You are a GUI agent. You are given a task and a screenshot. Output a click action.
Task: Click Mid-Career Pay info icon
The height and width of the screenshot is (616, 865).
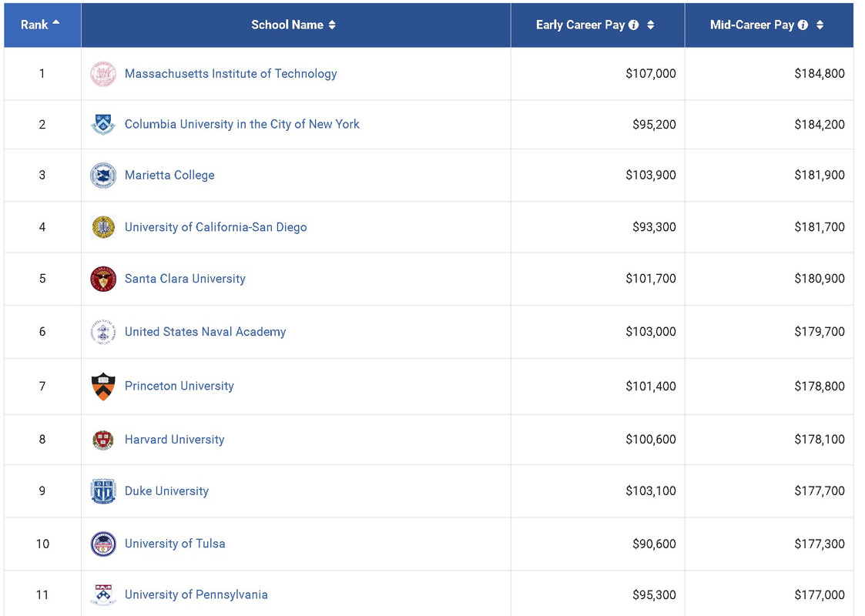click(803, 25)
